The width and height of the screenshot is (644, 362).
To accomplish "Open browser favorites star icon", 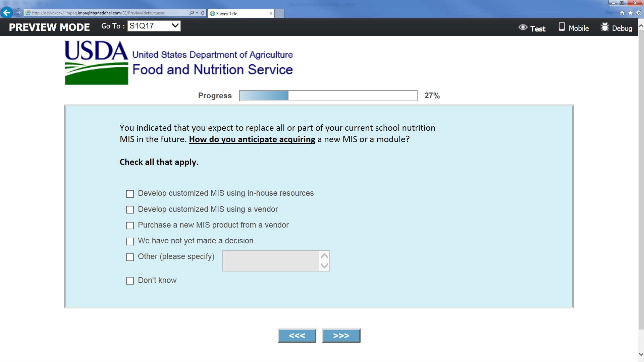I will (630, 13).
